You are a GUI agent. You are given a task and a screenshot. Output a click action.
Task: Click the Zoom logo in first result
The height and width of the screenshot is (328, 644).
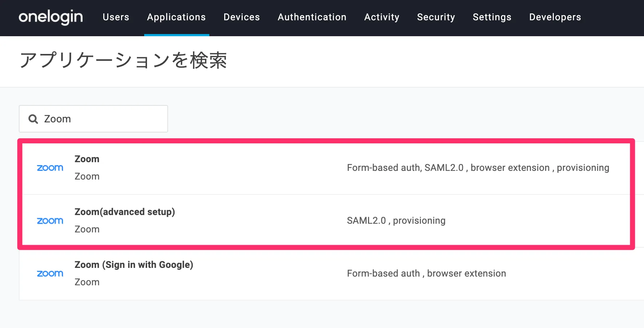click(x=50, y=168)
